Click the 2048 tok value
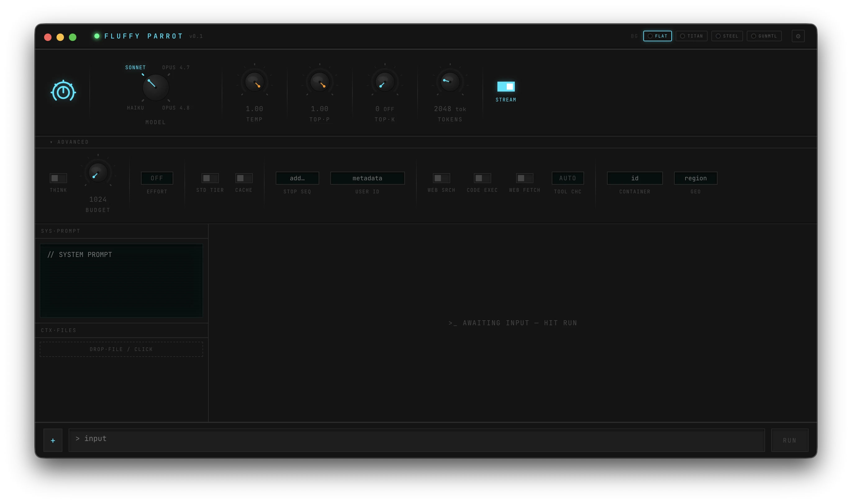 click(x=450, y=109)
